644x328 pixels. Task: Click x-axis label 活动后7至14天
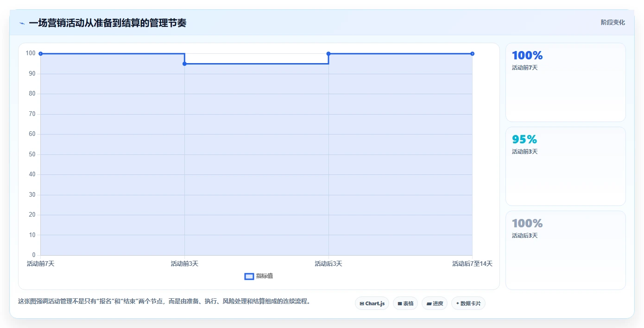tap(472, 264)
